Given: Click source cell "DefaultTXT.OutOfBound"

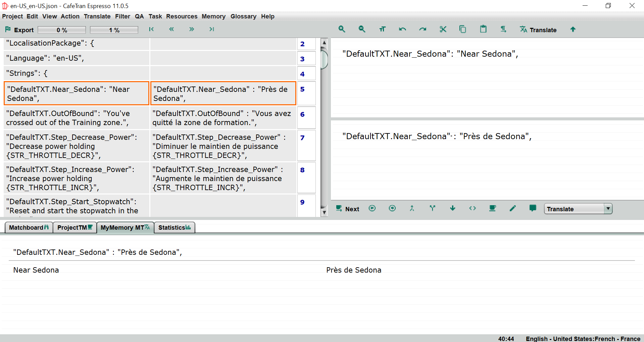Looking at the screenshot, I should 77,118.
